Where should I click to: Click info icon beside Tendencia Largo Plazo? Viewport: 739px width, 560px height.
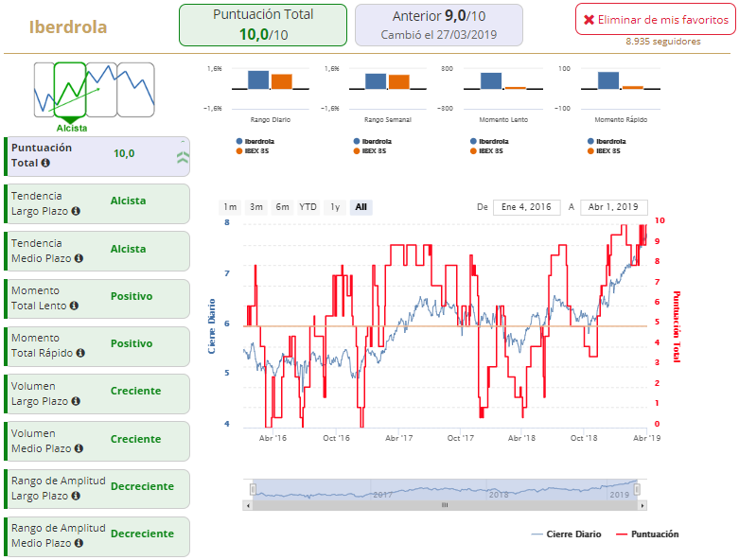(76, 212)
